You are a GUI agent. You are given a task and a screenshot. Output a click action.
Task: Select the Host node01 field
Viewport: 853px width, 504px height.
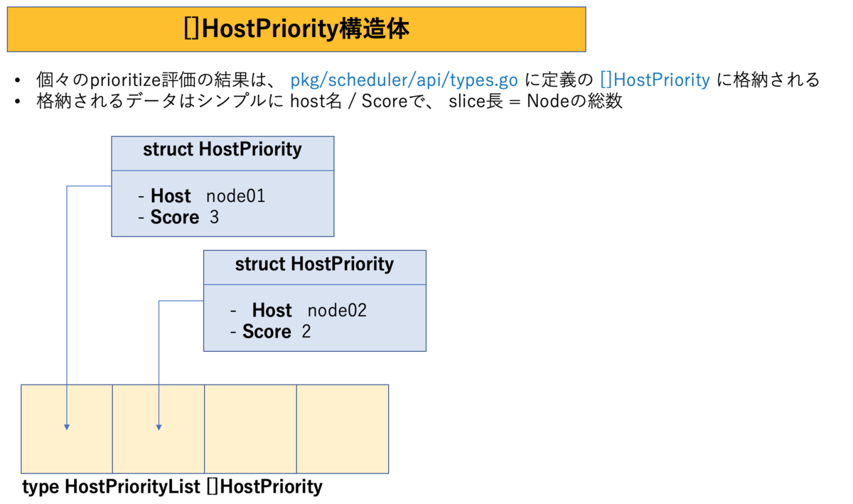pos(202,196)
